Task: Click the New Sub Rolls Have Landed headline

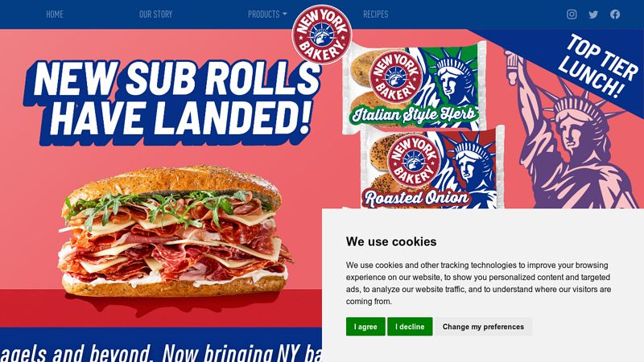Action: coord(172,101)
